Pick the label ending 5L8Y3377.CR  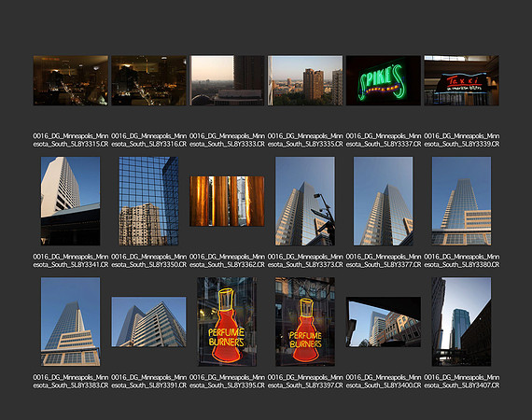click(x=384, y=260)
